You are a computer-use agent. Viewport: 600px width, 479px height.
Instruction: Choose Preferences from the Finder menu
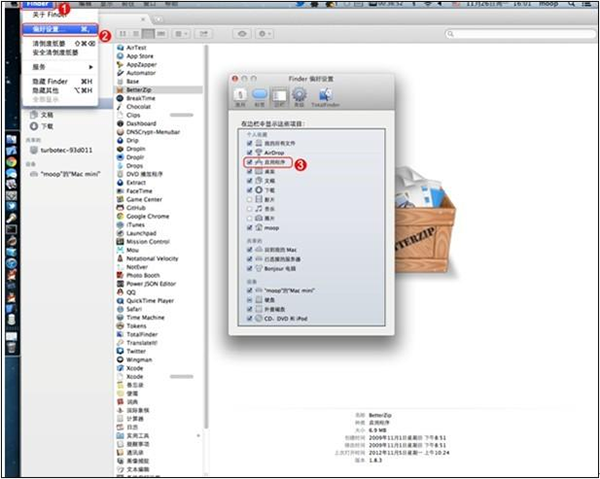(55, 31)
